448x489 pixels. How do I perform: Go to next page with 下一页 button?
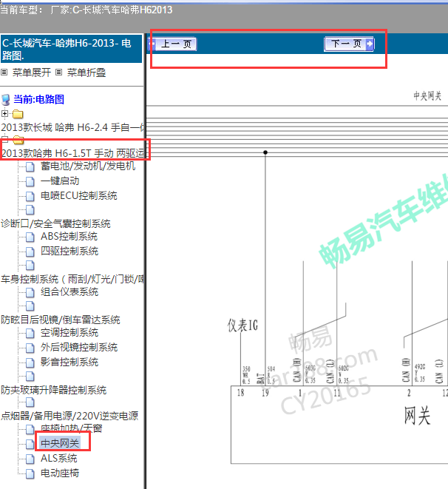click(x=349, y=44)
